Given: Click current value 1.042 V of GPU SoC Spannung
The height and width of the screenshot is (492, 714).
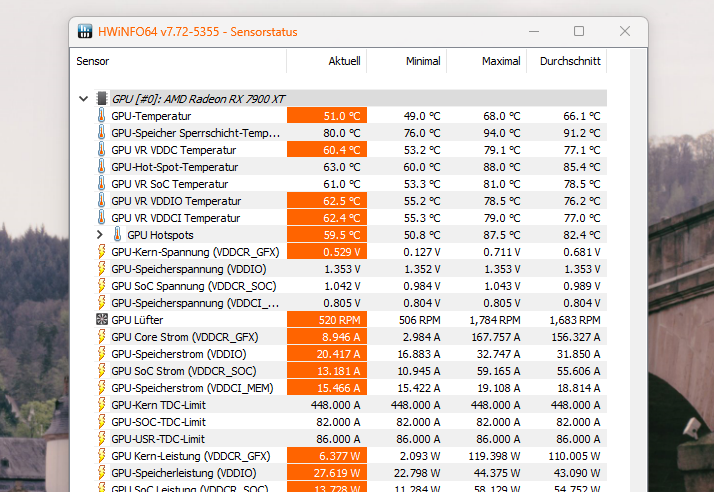Looking at the screenshot, I should click(342, 286).
